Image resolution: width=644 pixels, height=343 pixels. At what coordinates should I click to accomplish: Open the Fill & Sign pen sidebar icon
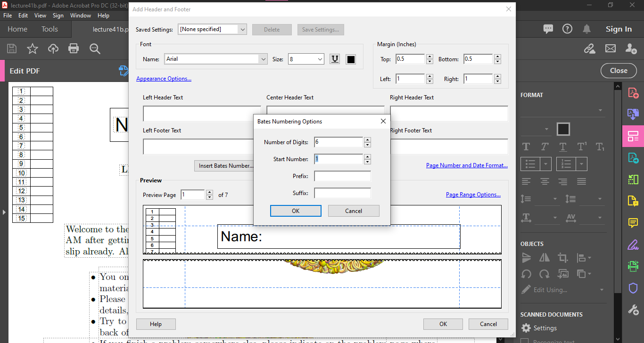click(633, 245)
